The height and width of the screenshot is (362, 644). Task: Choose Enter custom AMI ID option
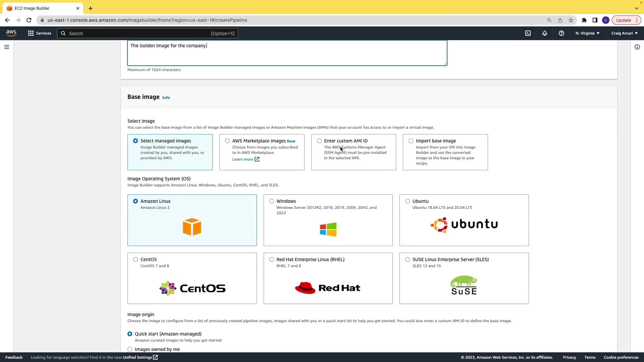(x=319, y=141)
